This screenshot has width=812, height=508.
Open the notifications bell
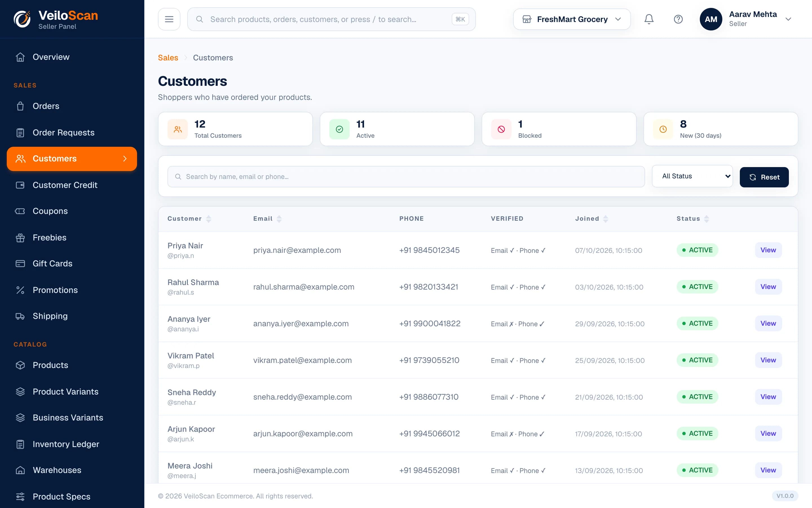(x=649, y=19)
